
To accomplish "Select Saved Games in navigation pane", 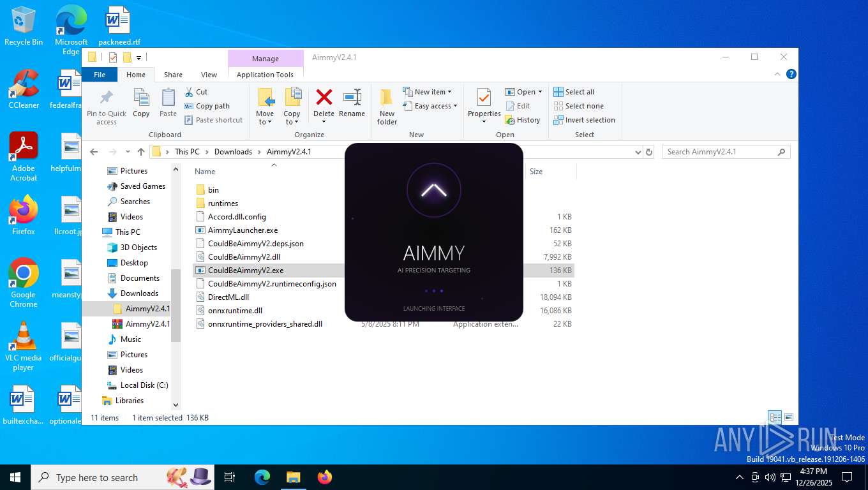I will 142,186.
